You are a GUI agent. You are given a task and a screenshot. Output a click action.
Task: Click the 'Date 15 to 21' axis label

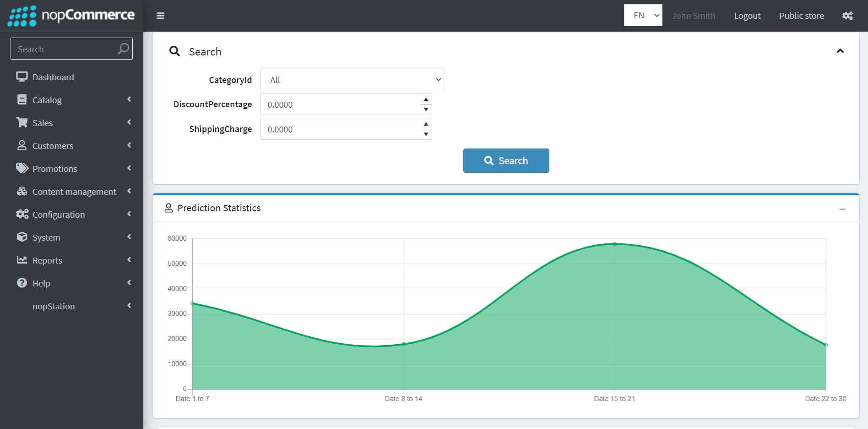point(614,399)
